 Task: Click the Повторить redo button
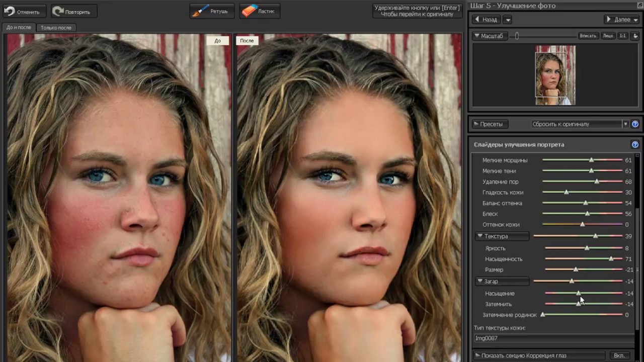[74, 11]
